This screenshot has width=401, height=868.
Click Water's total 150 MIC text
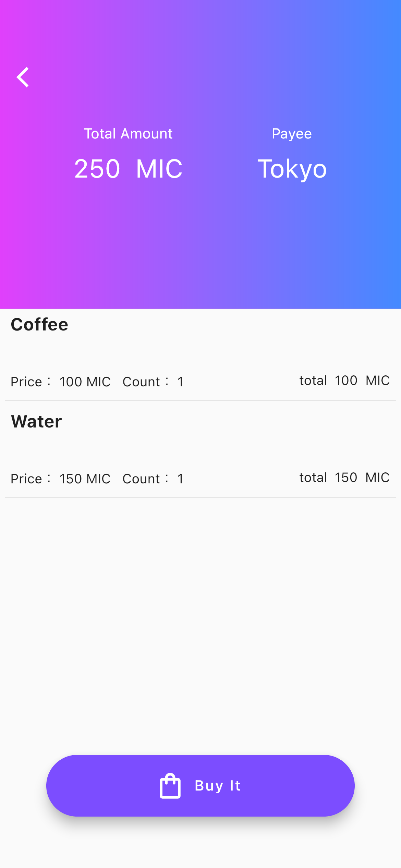(x=344, y=478)
